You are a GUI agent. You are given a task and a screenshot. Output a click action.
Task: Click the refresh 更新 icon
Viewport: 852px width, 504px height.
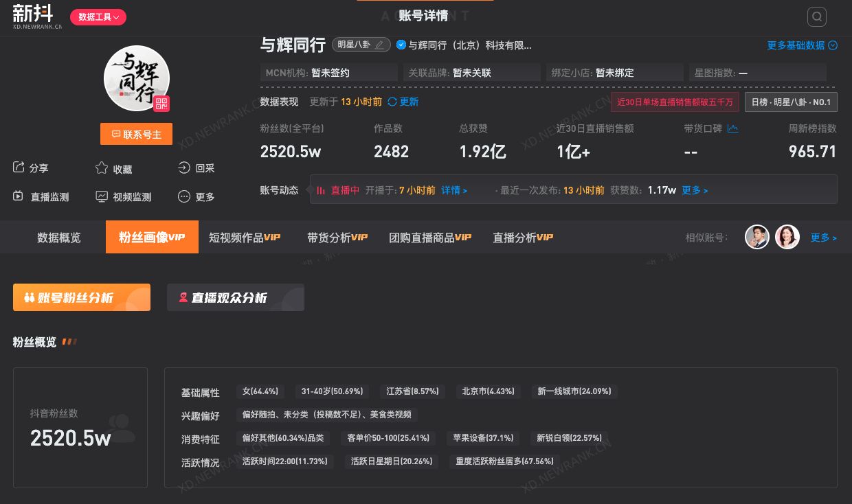(392, 102)
